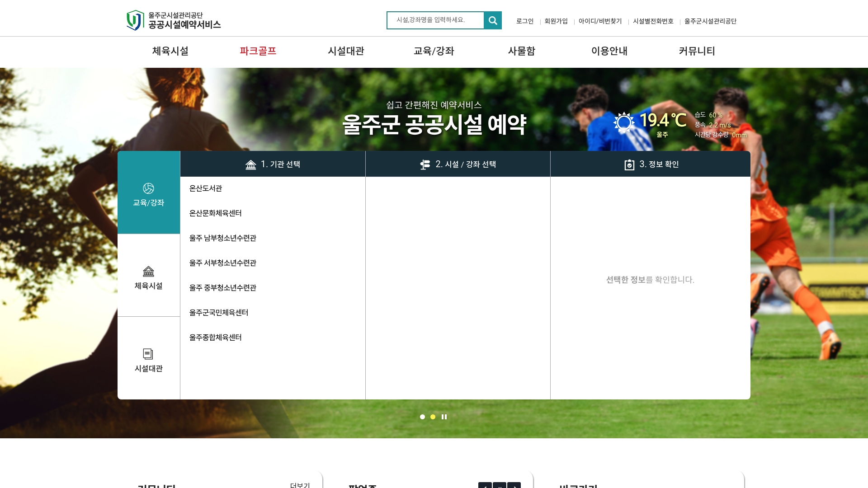Select the 교육/강좌 volleyball icon tab
This screenshot has height=488, width=868.
149,193
